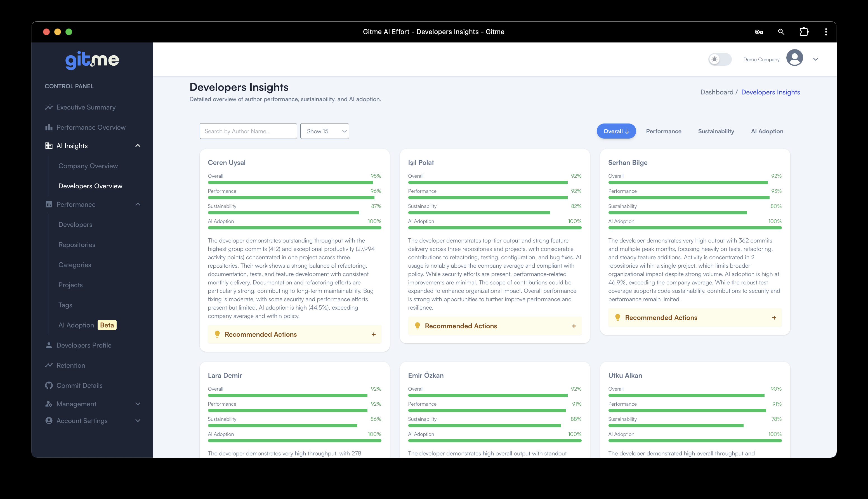The image size is (868, 499).
Task: Open AI Insights via its sidebar icon
Action: click(49, 146)
